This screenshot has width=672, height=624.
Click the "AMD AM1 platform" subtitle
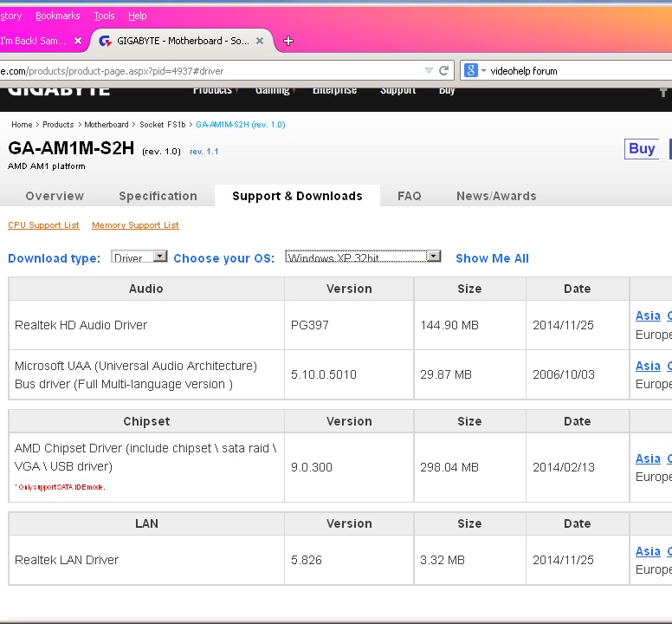click(x=47, y=166)
